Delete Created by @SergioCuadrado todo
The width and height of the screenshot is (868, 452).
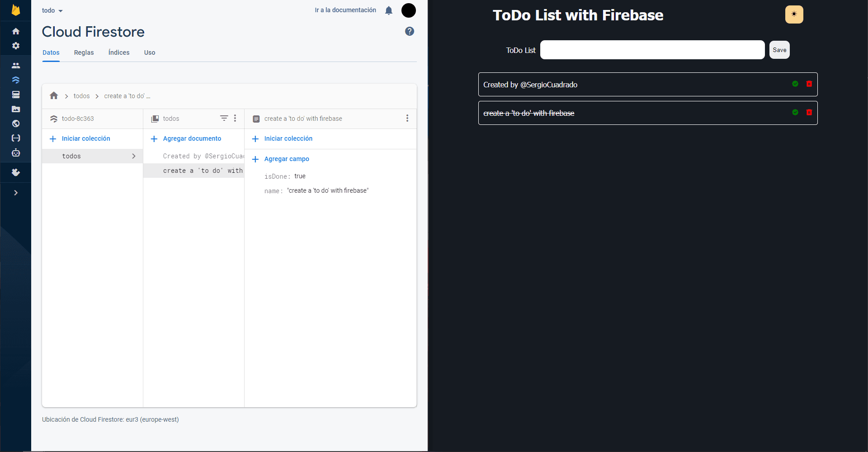(x=809, y=84)
